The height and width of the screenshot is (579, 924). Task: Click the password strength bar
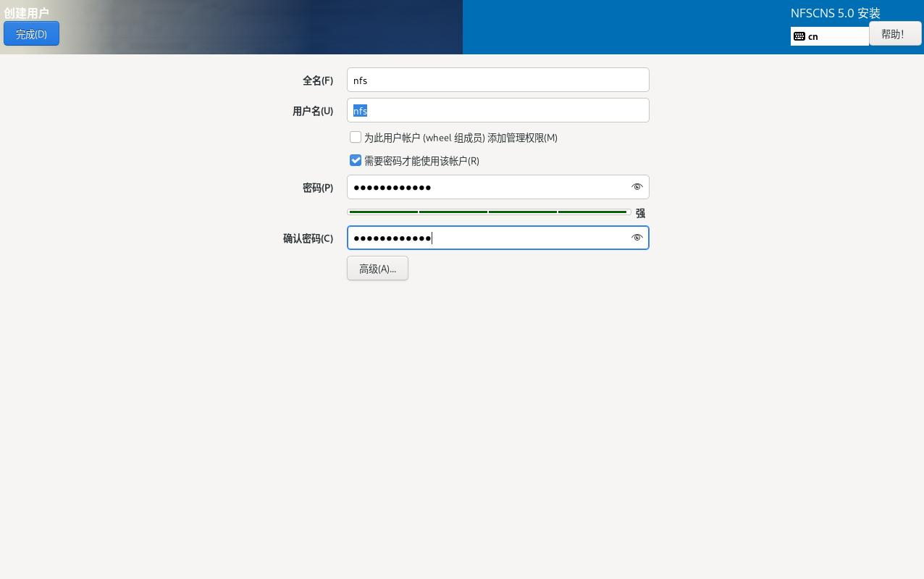click(x=489, y=212)
